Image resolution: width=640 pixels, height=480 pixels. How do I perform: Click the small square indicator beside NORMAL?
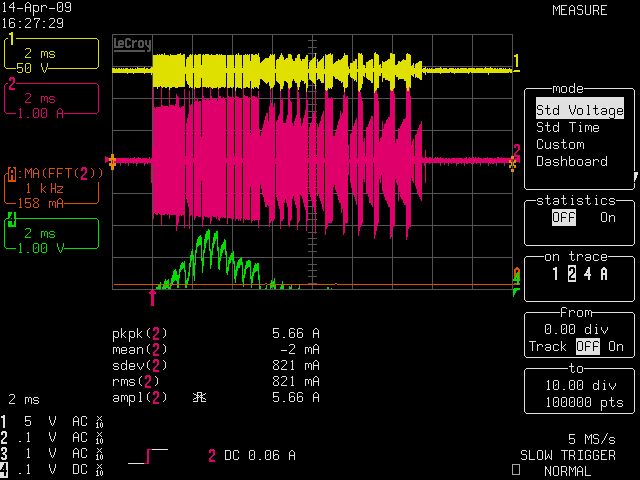(x=516, y=470)
